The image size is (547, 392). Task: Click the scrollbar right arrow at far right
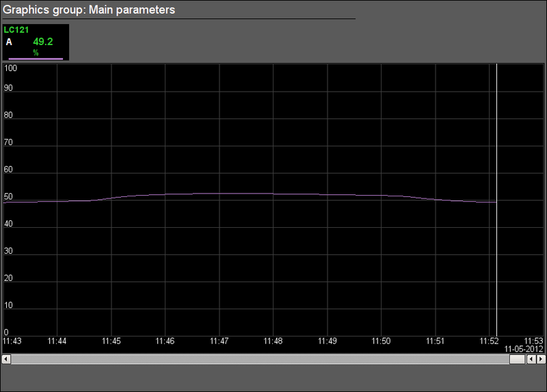pos(541,359)
